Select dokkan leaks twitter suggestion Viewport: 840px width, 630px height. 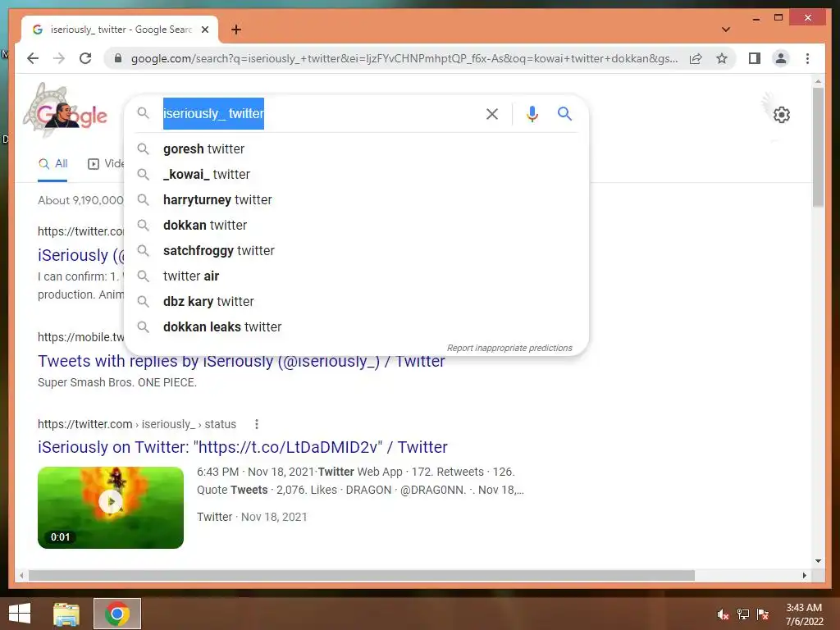(x=356, y=326)
